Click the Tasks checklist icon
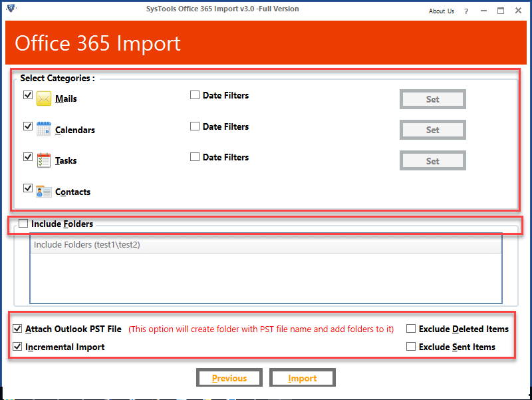The width and height of the screenshot is (532, 400). pos(44,160)
